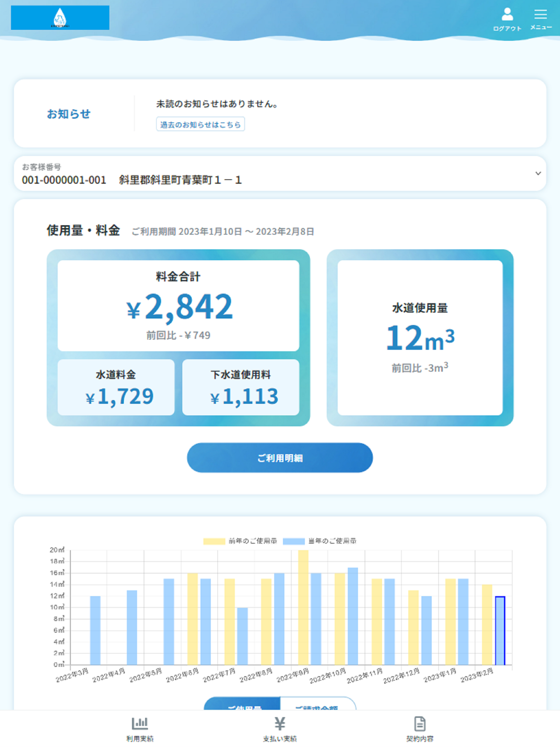
Task: Click the 使用量・料金 heading
Action: [x=83, y=230]
